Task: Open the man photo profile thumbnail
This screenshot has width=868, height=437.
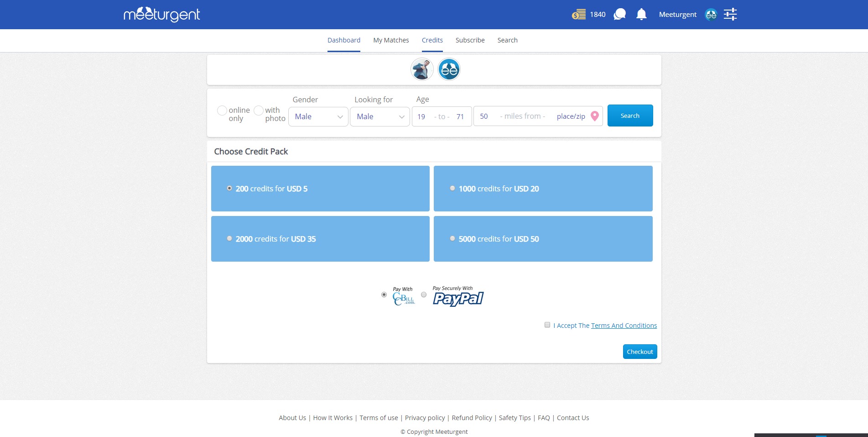Action: click(422, 70)
